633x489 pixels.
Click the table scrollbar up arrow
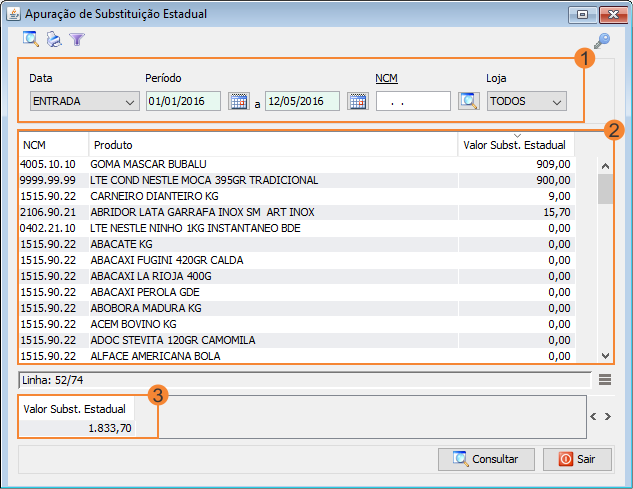(605, 166)
